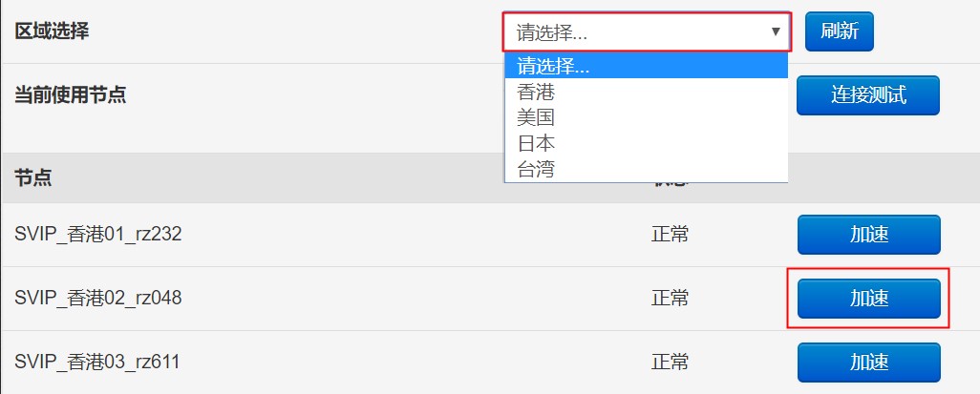The height and width of the screenshot is (394, 980).
Task: Run 连接测试 button
Action: 868,95
